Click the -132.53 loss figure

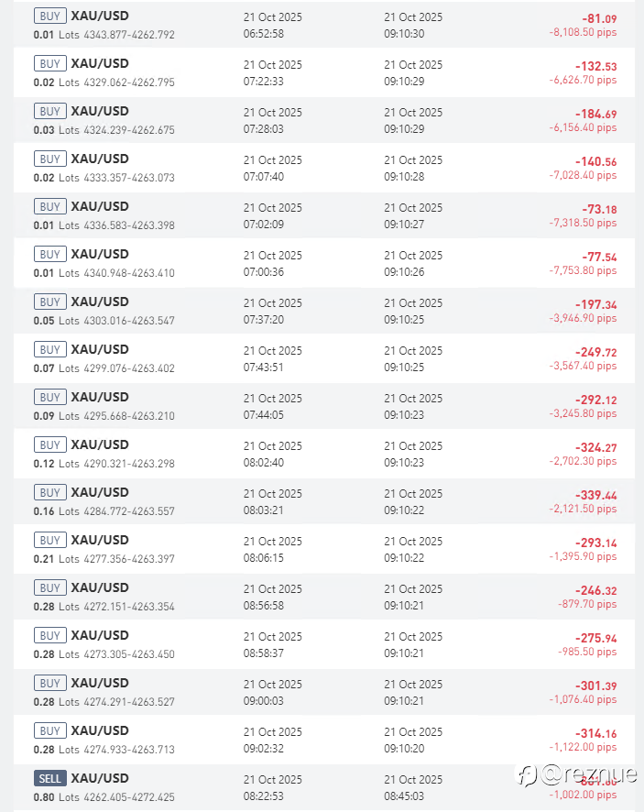[x=595, y=66]
